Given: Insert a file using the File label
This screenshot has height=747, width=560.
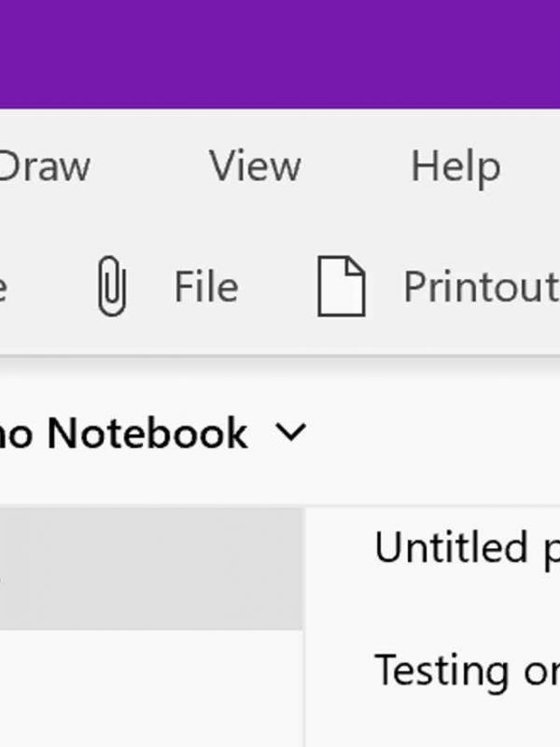Looking at the screenshot, I should 206,286.
